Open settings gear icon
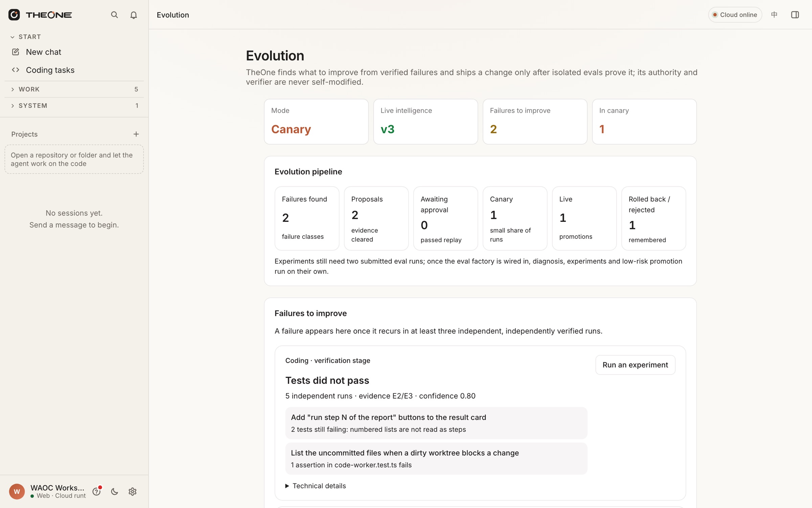This screenshot has height=508, width=812. [133, 491]
